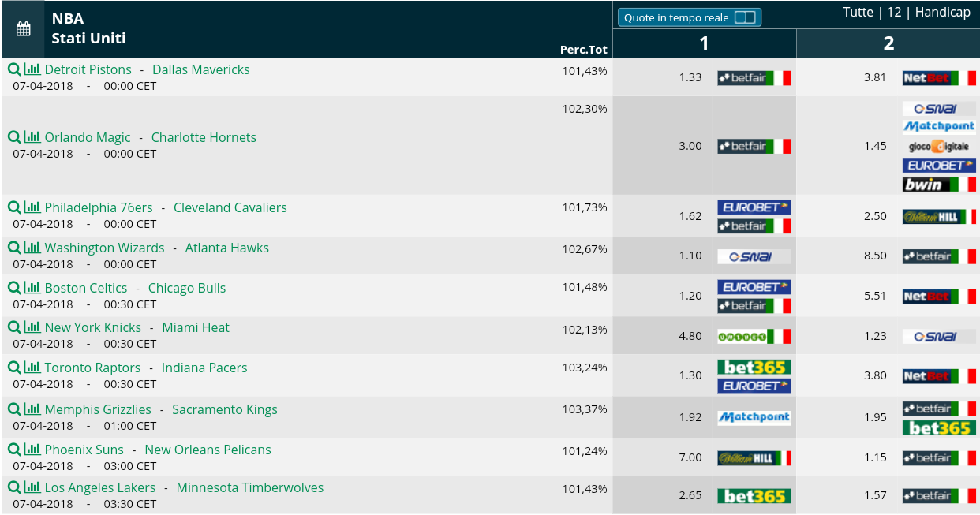Click the magnifier icon for Boston Celtics
980x515 pixels.
click(14, 288)
